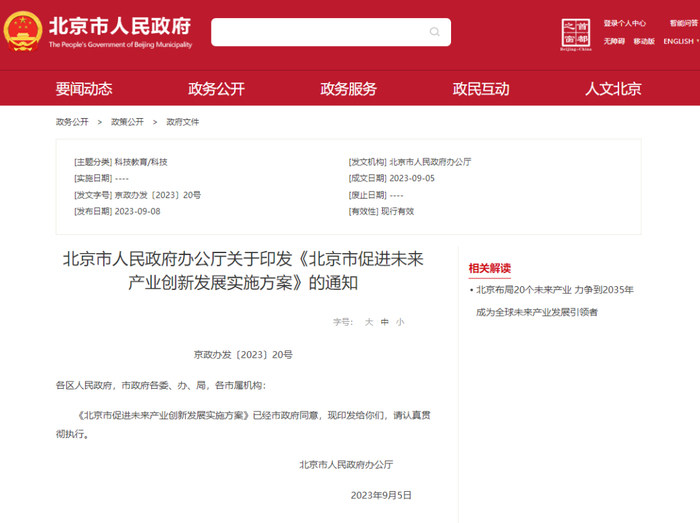This screenshot has width=700, height=523.
Task: Click the search magnifier icon
Action: pyautogui.click(x=434, y=32)
